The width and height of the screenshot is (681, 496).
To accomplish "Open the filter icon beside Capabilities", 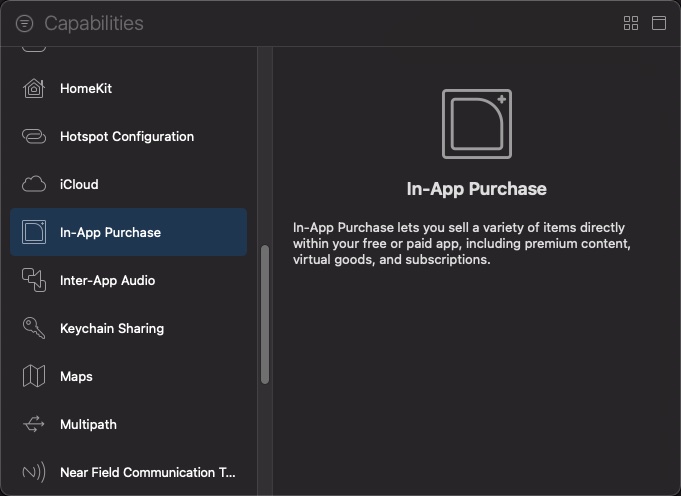I will click(24, 23).
